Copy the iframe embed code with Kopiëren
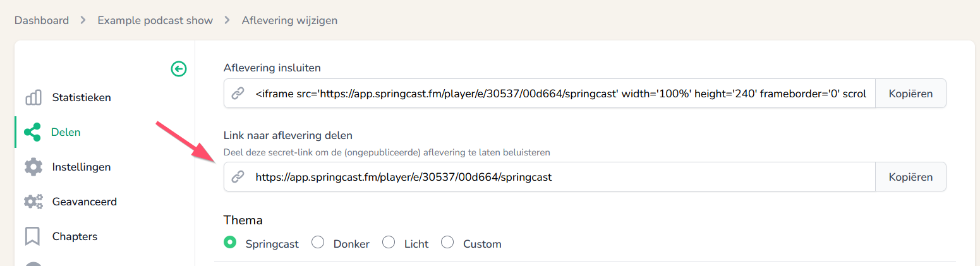 point(910,94)
